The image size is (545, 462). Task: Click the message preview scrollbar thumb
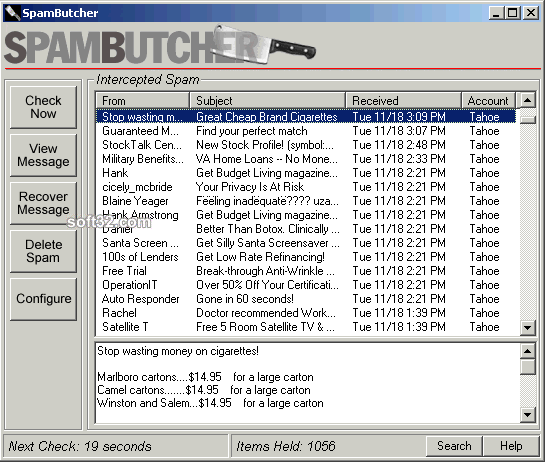click(x=528, y=367)
